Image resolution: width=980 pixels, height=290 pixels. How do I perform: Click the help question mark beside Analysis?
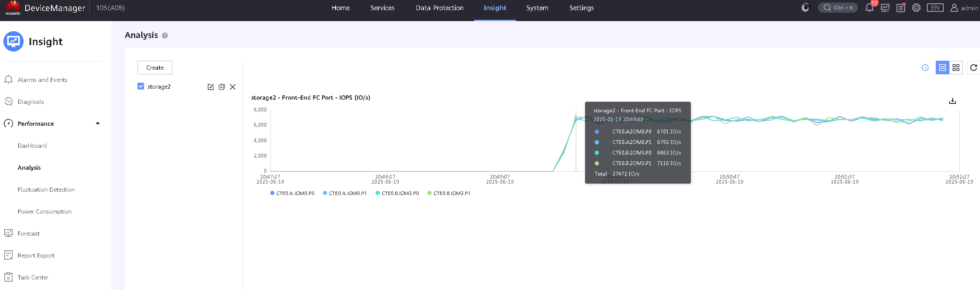coord(165,35)
